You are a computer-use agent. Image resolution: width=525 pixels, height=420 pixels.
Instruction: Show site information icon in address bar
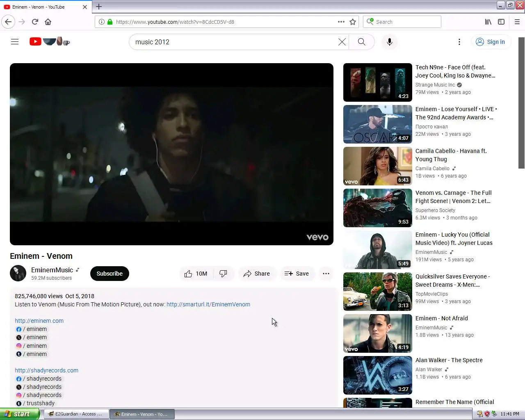101,22
